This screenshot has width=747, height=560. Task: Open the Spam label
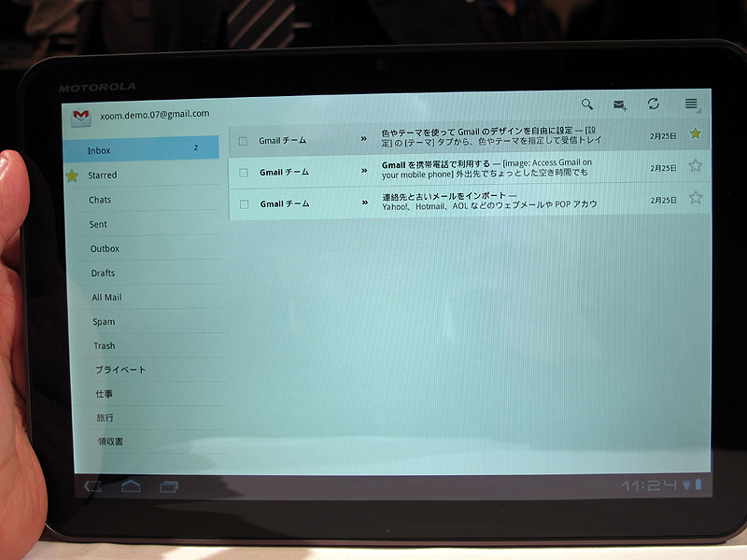(x=148, y=321)
